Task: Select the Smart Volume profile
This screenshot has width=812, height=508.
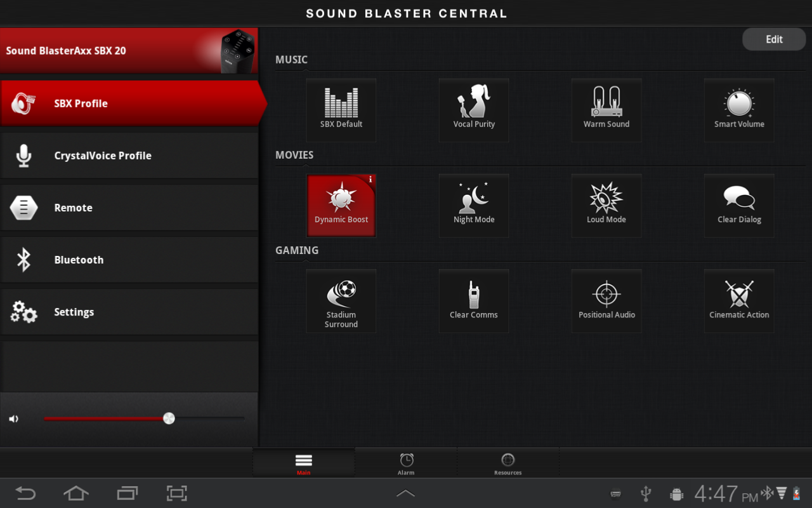Action: (x=739, y=110)
